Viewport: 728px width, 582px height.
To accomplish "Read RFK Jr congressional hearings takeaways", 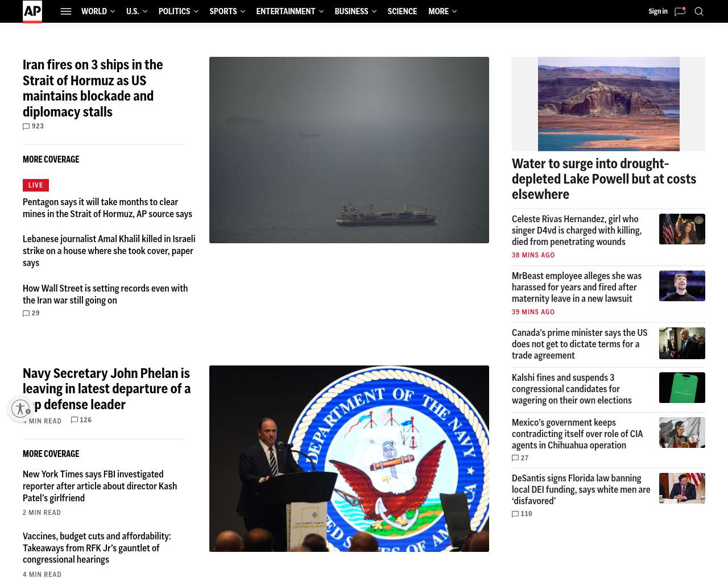I will point(97,548).
